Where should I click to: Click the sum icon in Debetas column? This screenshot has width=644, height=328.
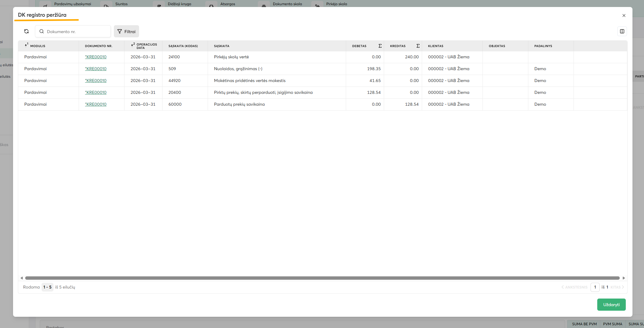point(380,46)
